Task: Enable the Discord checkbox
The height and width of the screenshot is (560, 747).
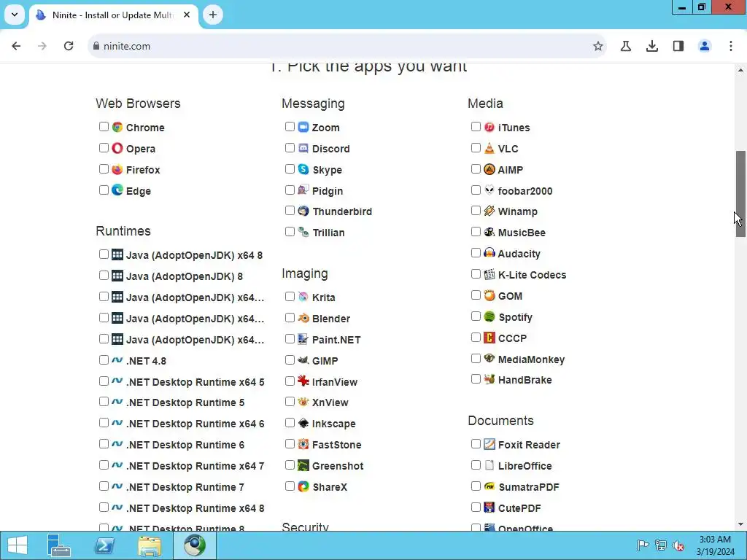Action: tap(290, 147)
